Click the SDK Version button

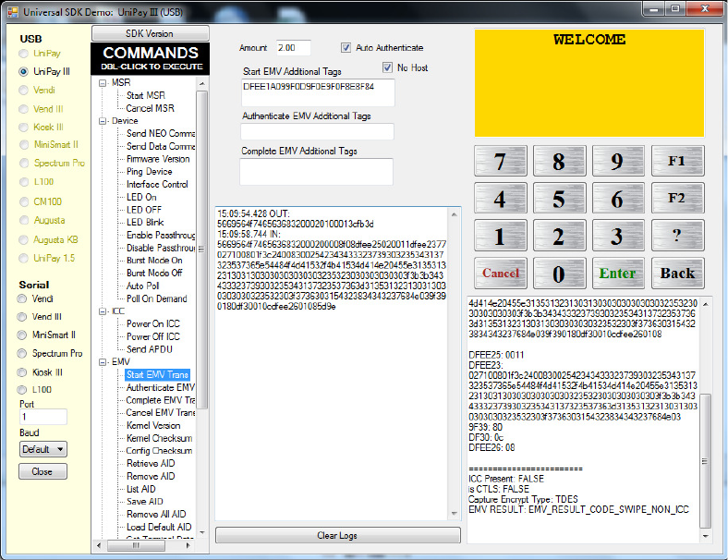pos(150,33)
